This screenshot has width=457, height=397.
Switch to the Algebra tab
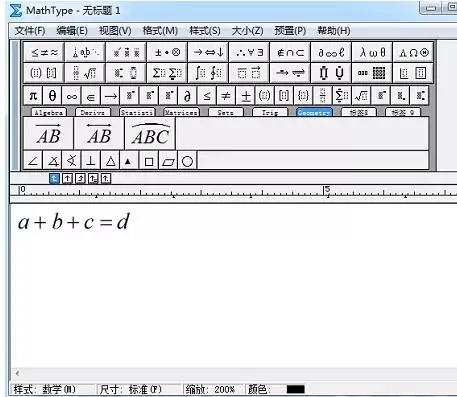(x=49, y=112)
